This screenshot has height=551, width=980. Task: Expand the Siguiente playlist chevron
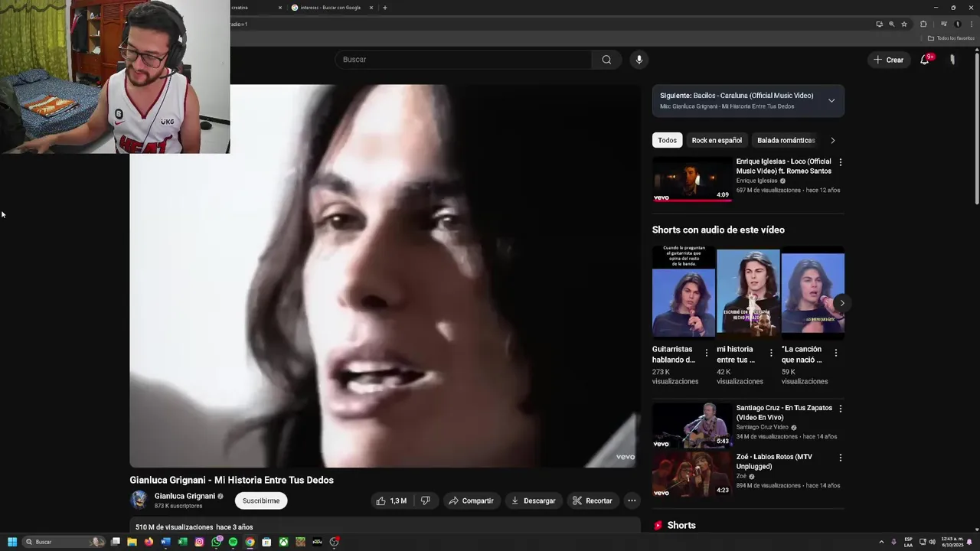(831, 100)
